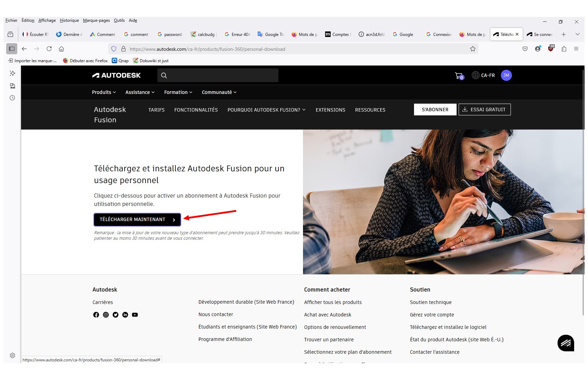588x380 pixels.
Task: Toggle the Firefox sidebar button
Action: [12, 49]
